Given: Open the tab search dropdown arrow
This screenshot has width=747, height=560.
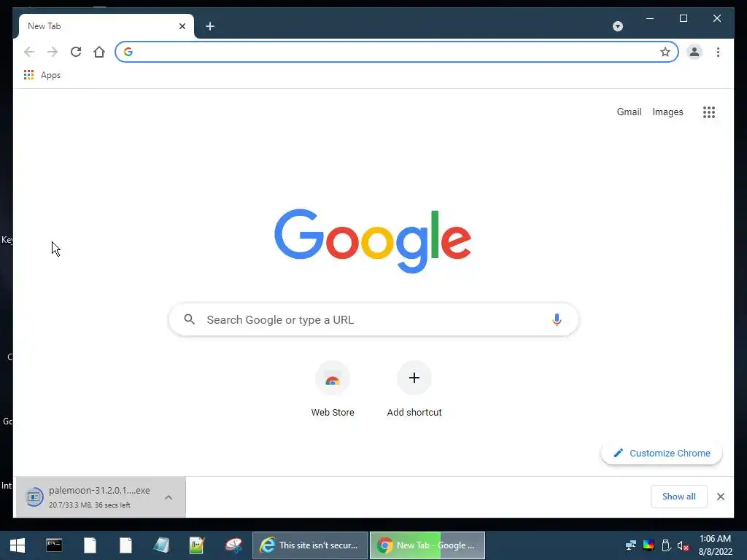Looking at the screenshot, I should 617,26.
